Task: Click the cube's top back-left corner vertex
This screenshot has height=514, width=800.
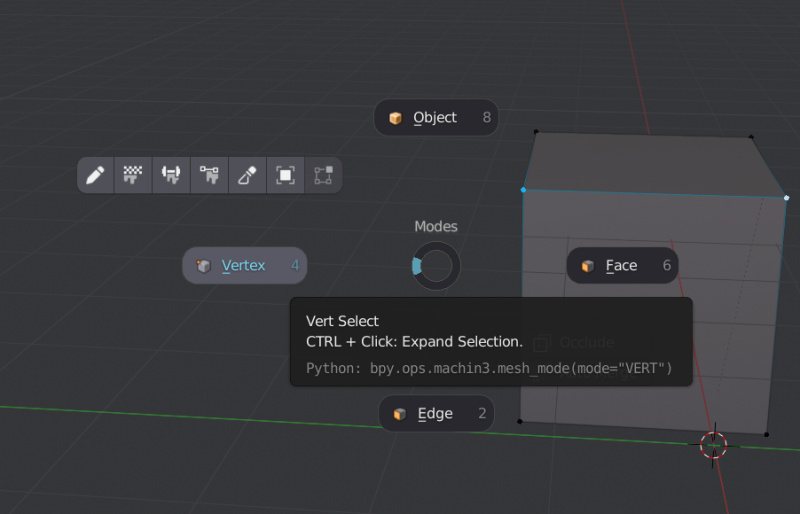Action: 536,131
